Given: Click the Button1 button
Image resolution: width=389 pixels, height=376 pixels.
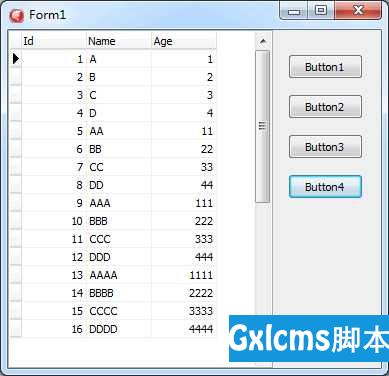Looking at the screenshot, I should [325, 67].
